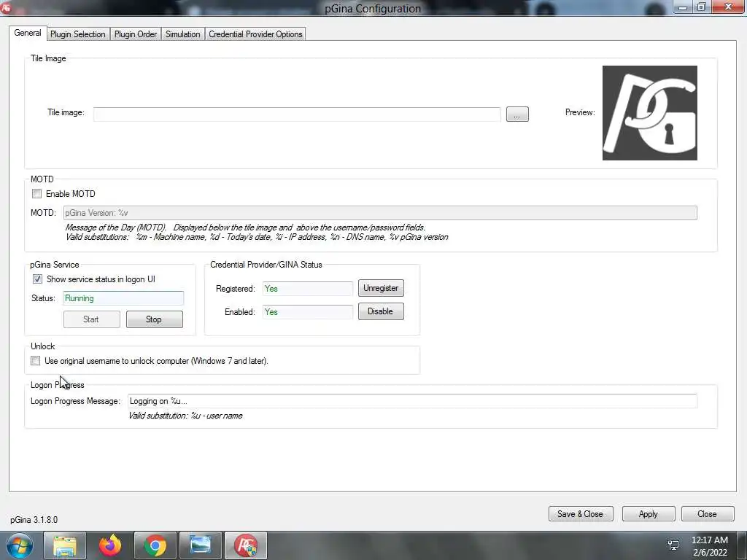This screenshot has width=747, height=560.
Task: Click the Enabled status field
Action: point(307,312)
